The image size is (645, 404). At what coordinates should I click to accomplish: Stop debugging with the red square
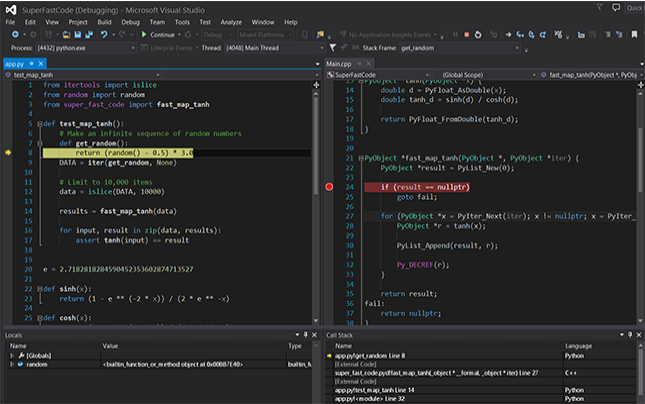466,35
